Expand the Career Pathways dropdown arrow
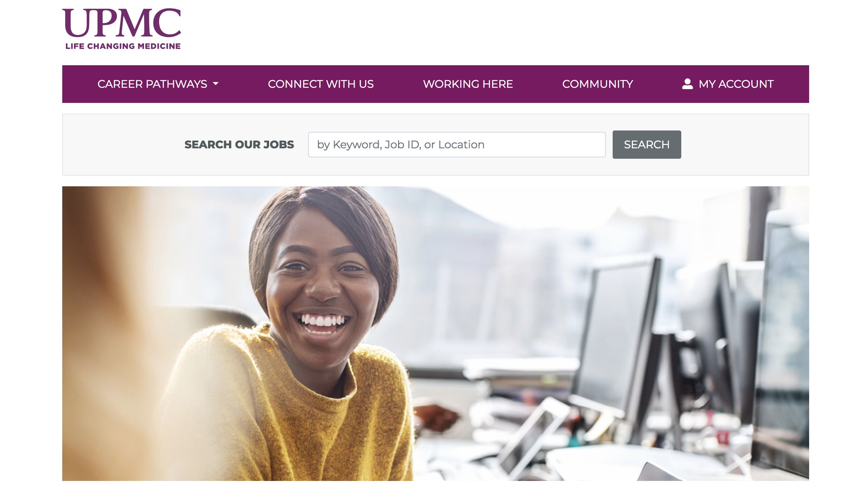This screenshot has width=868, height=488. 216,83
